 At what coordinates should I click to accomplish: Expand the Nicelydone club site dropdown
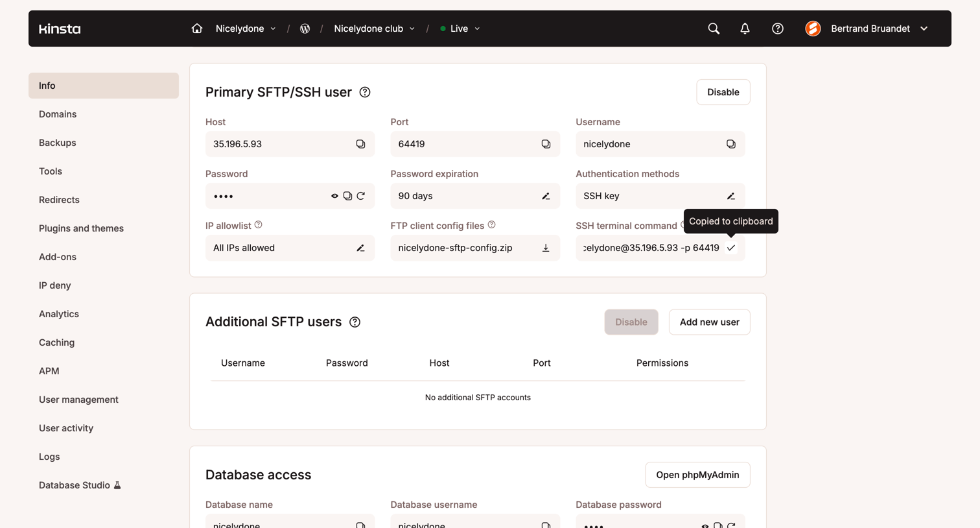(374, 29)
